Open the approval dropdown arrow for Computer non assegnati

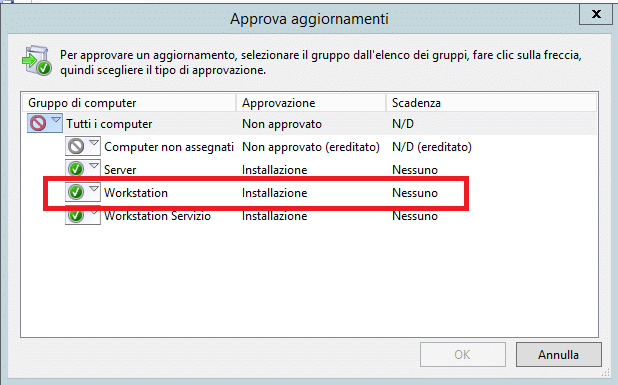point(94,143)
